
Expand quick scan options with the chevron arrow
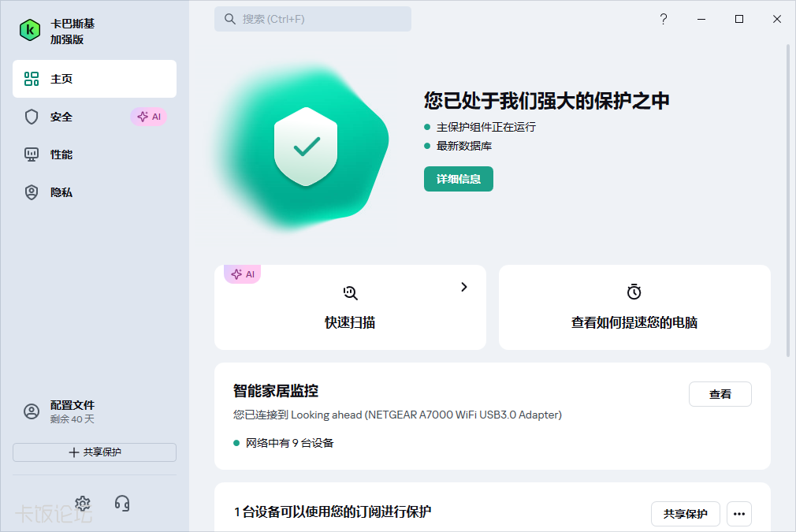(464, 287)
